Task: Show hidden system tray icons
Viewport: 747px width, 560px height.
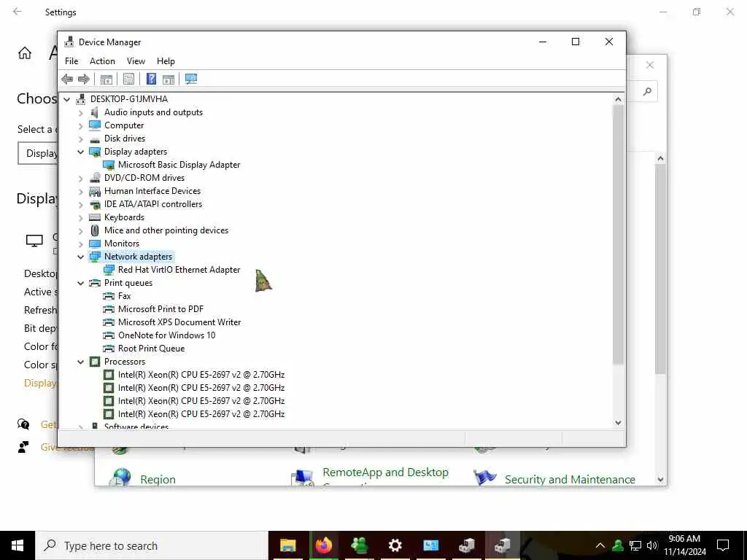Action: [600, 545]
